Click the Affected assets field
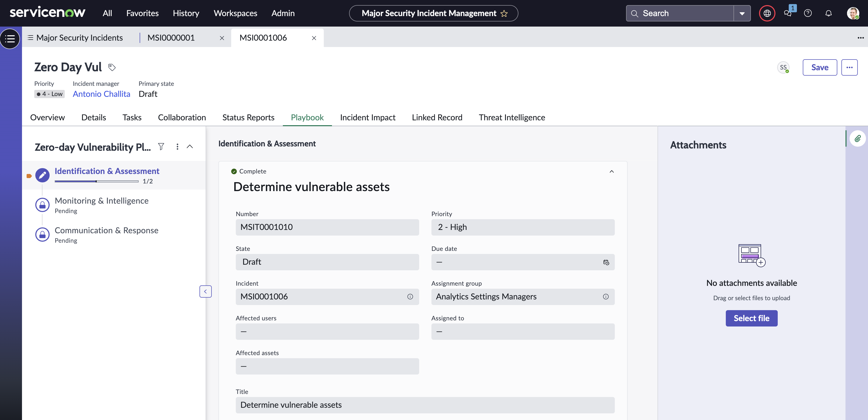The image size is (868, 420). (x=327, y=366)
